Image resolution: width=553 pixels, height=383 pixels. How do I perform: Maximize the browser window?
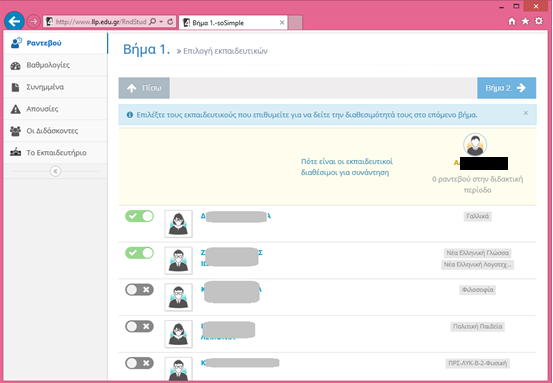point(516,6)
